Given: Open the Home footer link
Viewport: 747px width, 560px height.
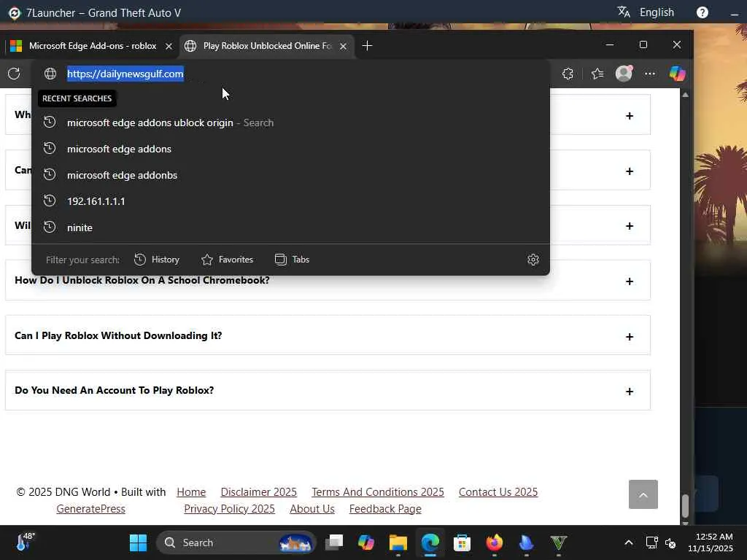Looking at the screenshot, I should click(191, 492).
